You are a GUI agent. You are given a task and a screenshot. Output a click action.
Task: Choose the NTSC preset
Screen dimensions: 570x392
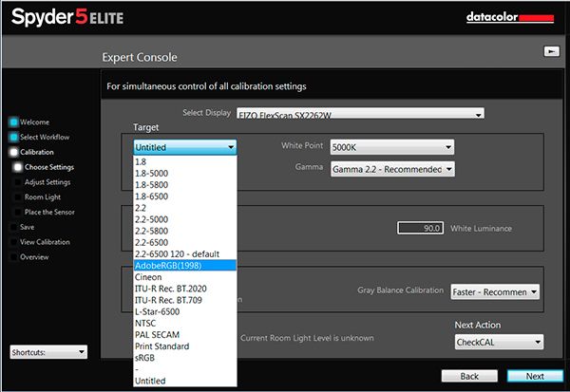(185, 324)
